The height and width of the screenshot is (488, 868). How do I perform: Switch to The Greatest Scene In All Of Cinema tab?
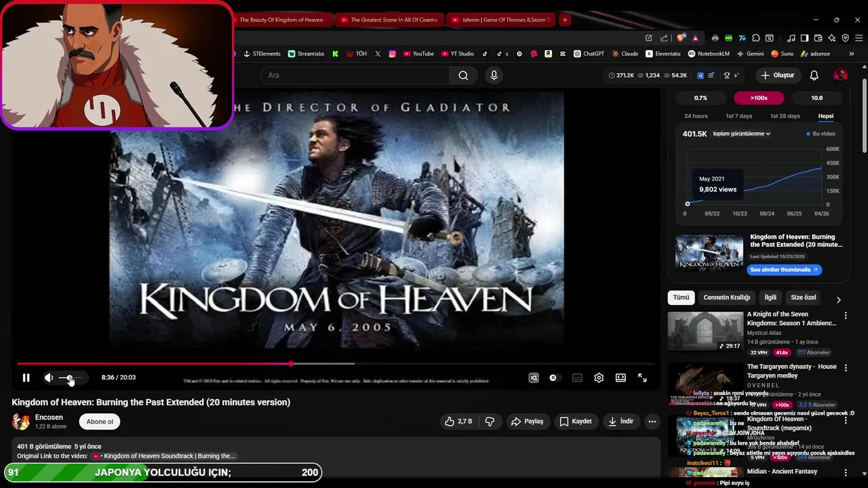click(x=389, y=20)
